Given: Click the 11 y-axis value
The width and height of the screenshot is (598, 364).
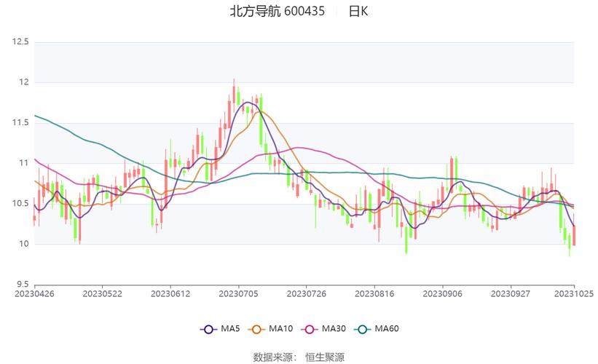Looking at the screenshot, I should 24,163.
